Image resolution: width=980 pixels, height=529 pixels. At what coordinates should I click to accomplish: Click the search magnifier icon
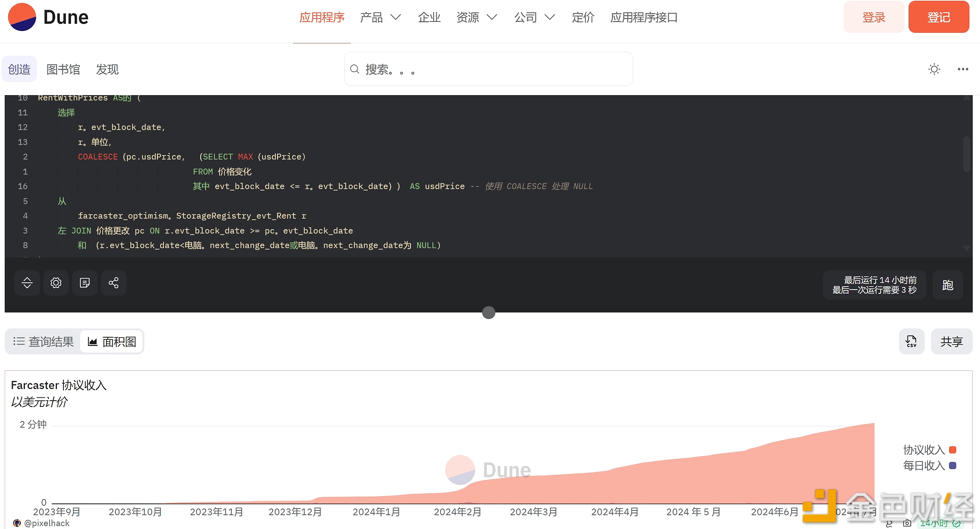point(355,69)
